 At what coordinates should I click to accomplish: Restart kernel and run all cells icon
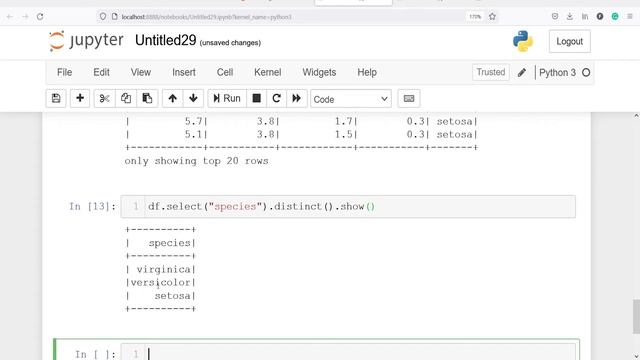297,98
